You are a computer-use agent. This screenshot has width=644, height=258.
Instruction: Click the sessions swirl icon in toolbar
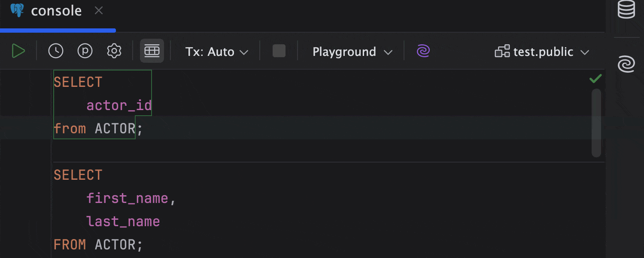(x=423, y=51)
